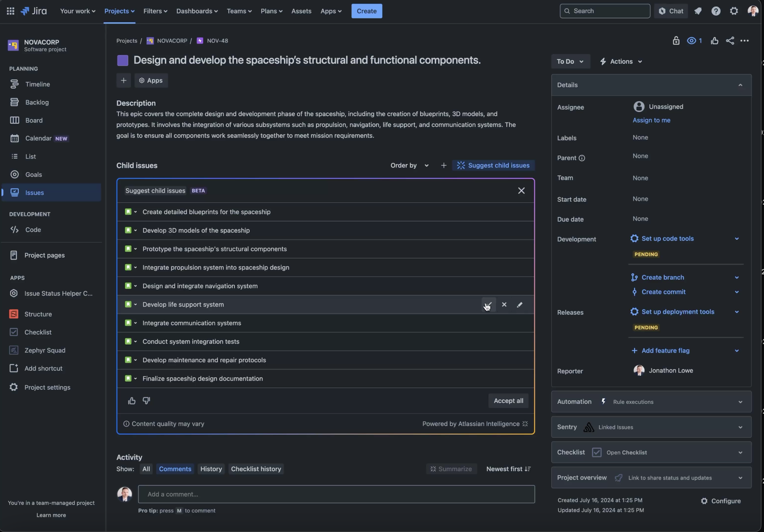Open Your work menu
Screen dimensions: 764x532
78,11
